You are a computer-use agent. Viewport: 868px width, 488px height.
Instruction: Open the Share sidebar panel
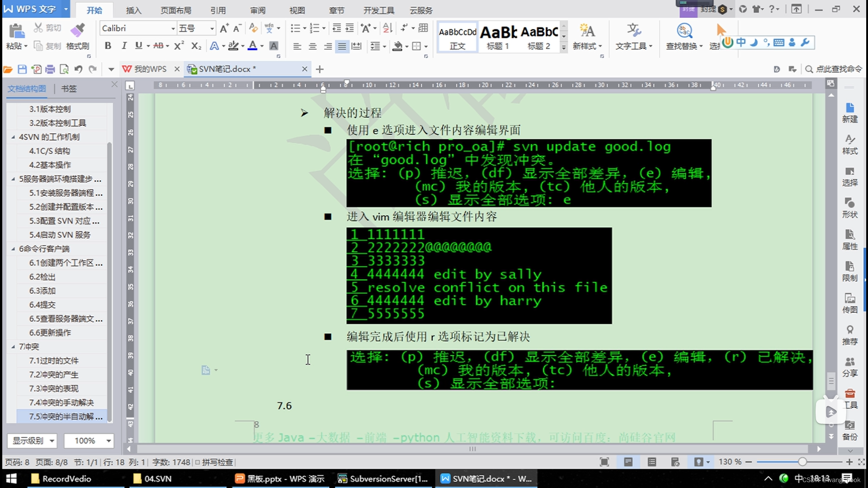click(x=849, y=367)
